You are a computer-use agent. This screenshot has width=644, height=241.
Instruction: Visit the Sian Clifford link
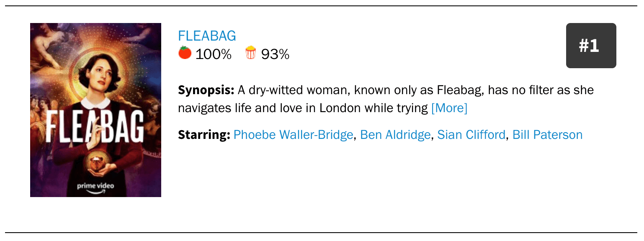[471, 135]
